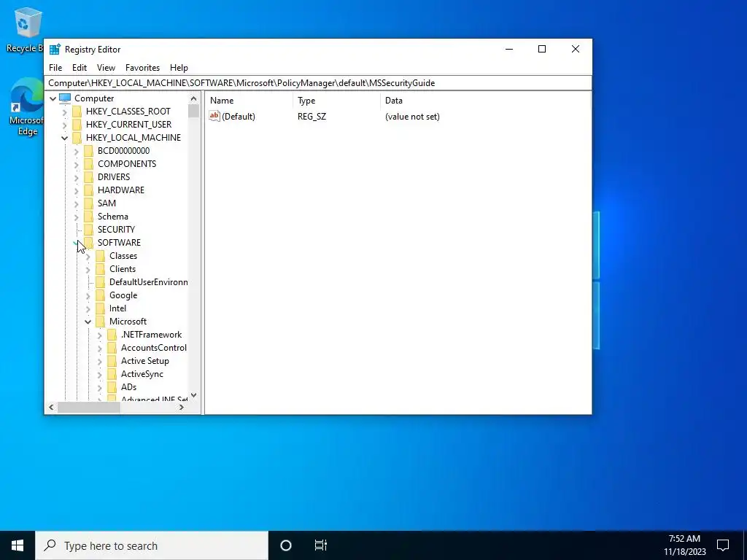The image size is (747, 560).
Task: Expand the BCD00000000 key
Action: (x=76, y=152)
